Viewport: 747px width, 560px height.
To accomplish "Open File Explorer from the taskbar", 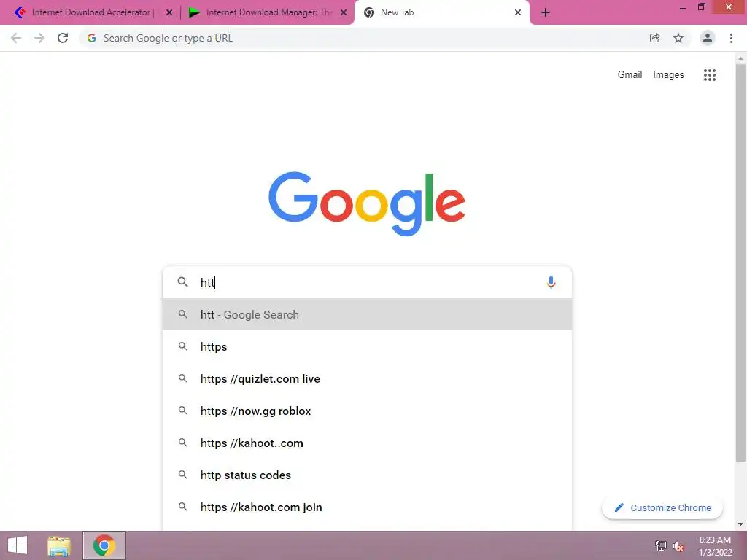I will tap(59, 545).
